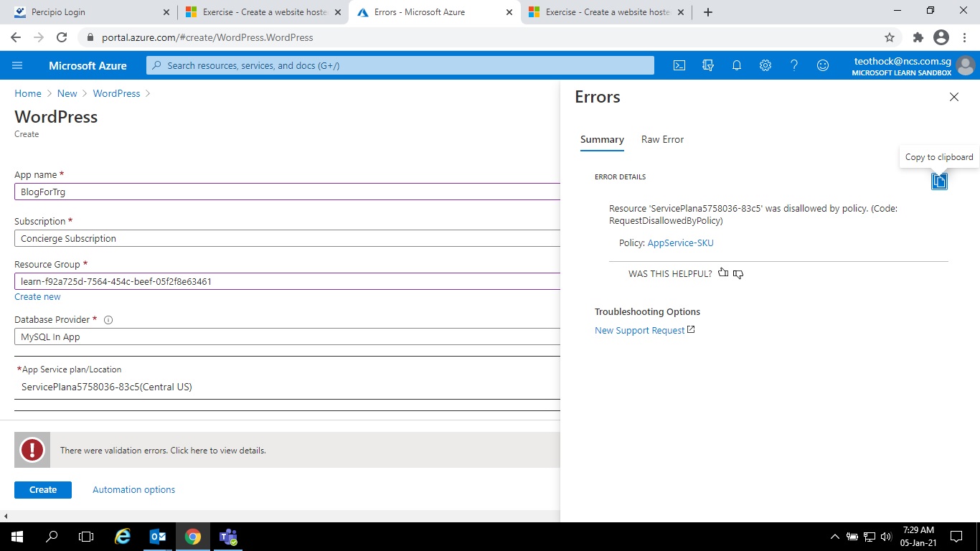Go to WordPress breadcrumb
The width and height of the screenshot is (980, 551).
(x=116, y=93)
